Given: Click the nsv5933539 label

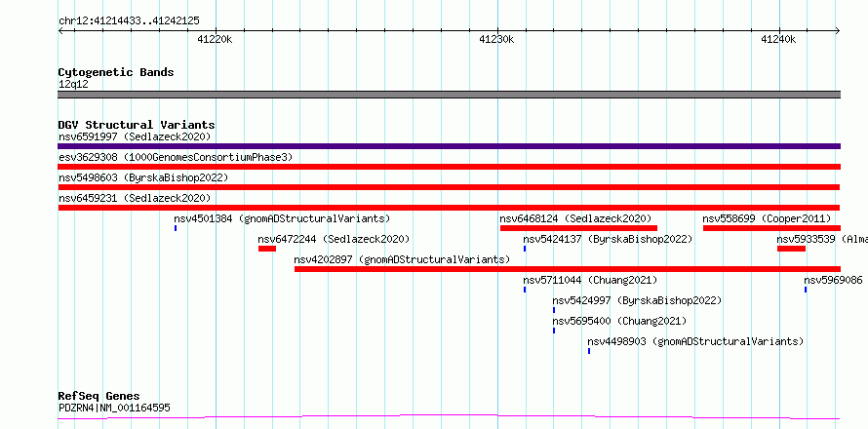Looking at the screenshot, I should coord(822,239).
